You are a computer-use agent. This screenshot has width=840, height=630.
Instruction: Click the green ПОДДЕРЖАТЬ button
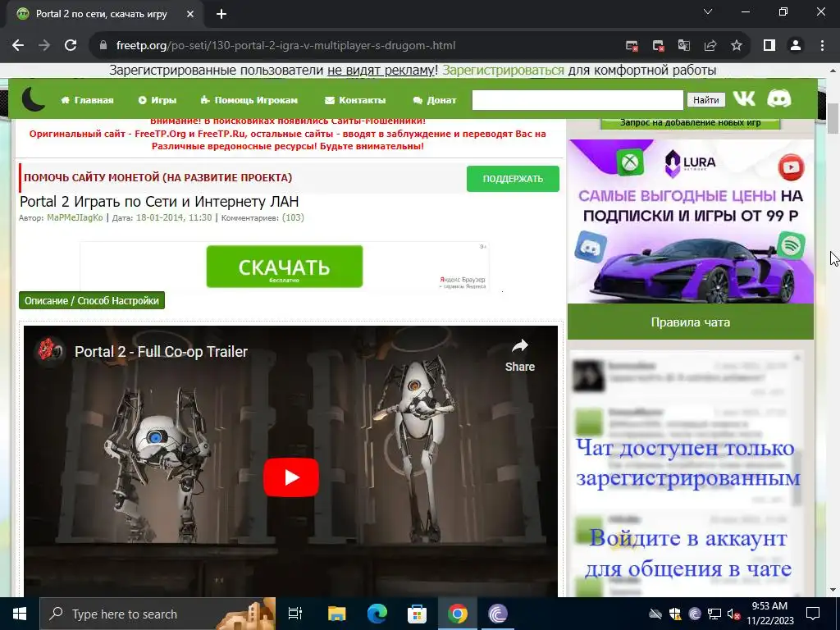pos(513,179)
